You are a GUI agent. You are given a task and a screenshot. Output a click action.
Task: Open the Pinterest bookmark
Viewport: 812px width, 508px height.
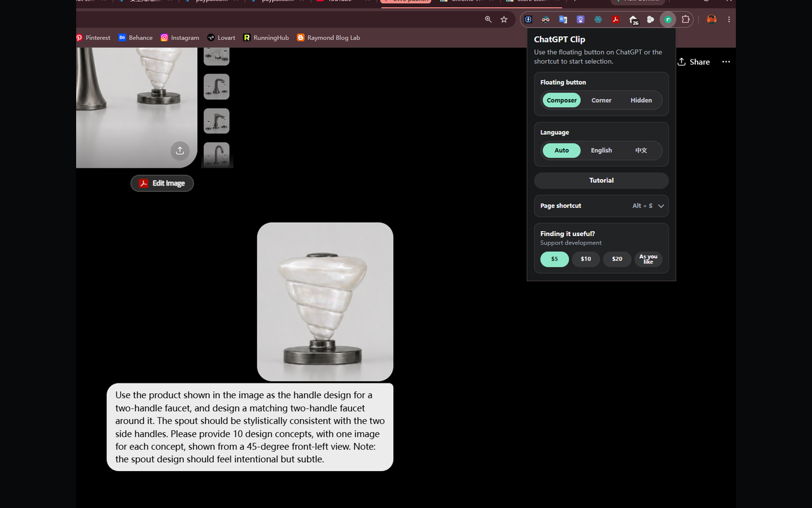[93, 37]
